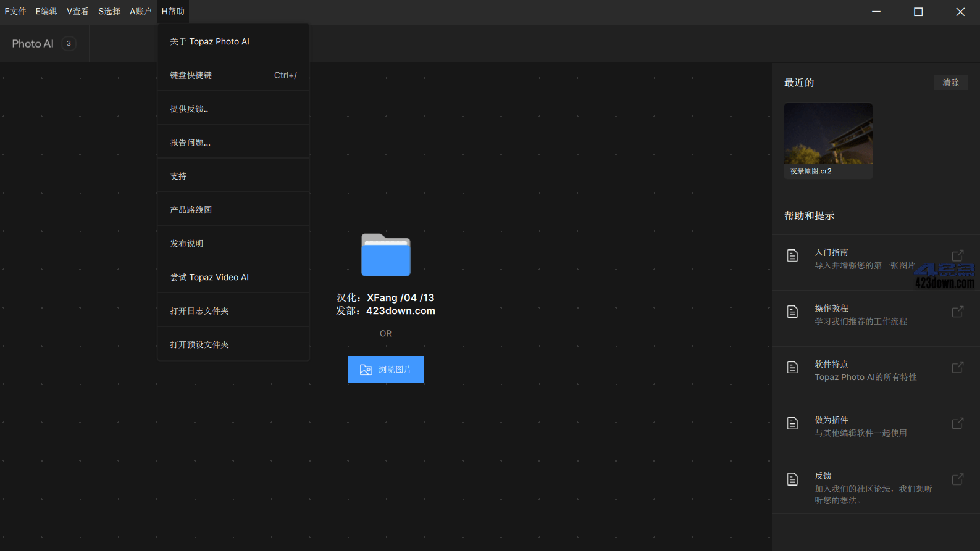Open the V查看 menu

click(78, 11)
